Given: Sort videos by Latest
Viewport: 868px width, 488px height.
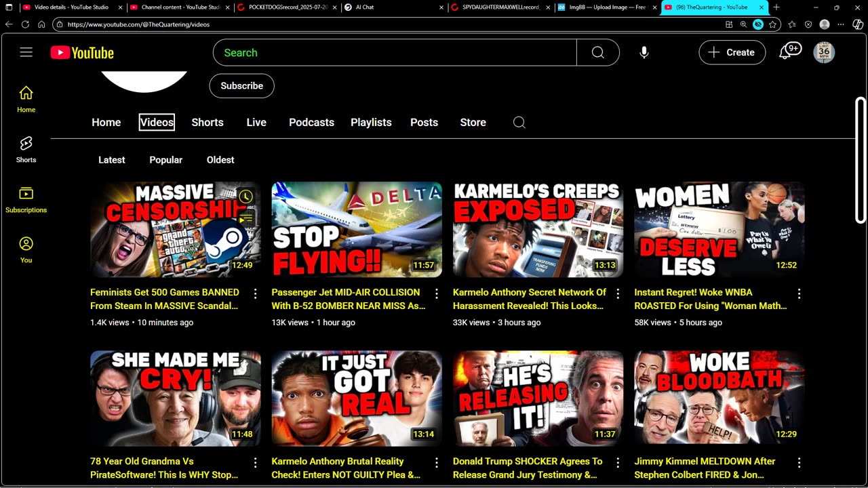Looking at the screenshot, I should tap(112, 160).
